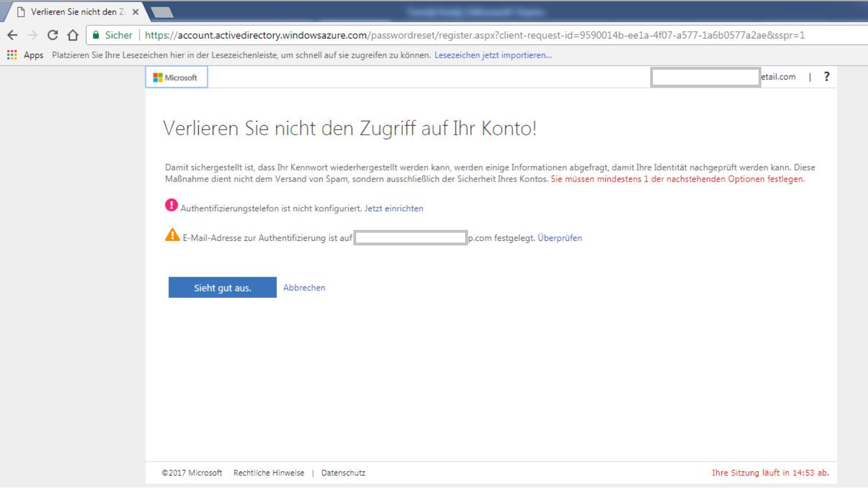The height and width of the screenshot is (488, 868).
Task: Click the greyed forward navigation arrow
Action: click(32, 35)
